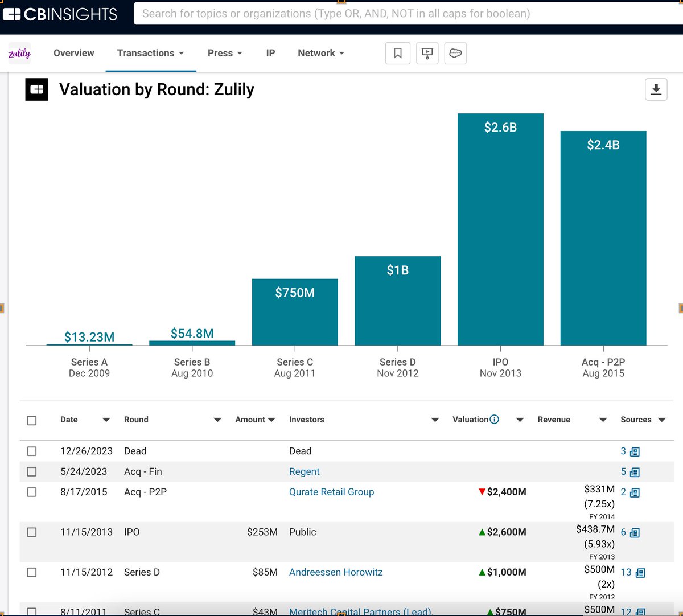Expand the Transactions tab menu
Image resolution: width=683 pixels, height=616 pixels.
coord(151,53)
